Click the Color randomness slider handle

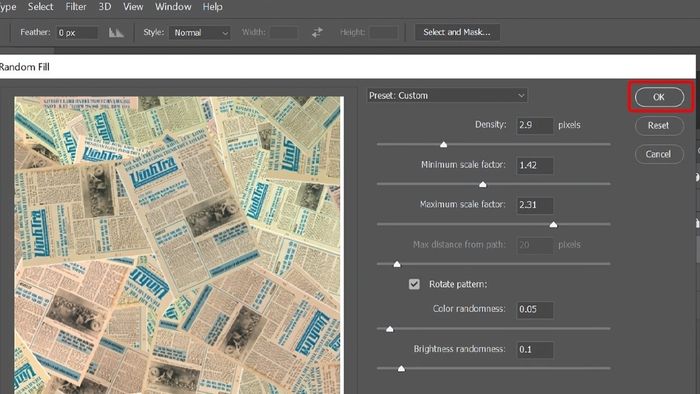(390, 328)
